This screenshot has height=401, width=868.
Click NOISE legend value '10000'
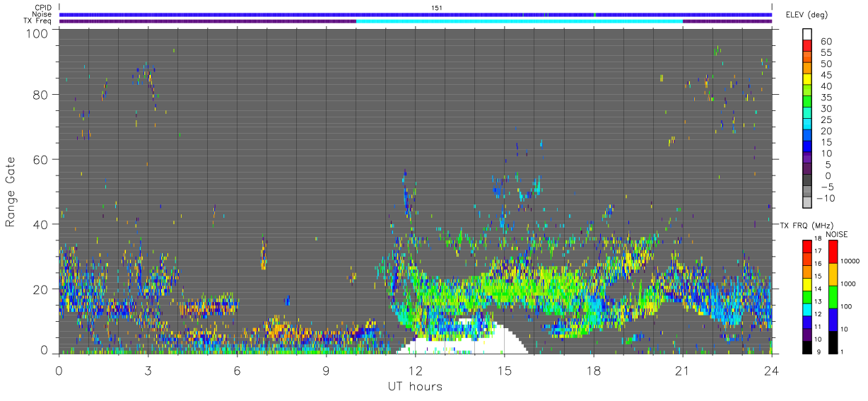(850, 262)
